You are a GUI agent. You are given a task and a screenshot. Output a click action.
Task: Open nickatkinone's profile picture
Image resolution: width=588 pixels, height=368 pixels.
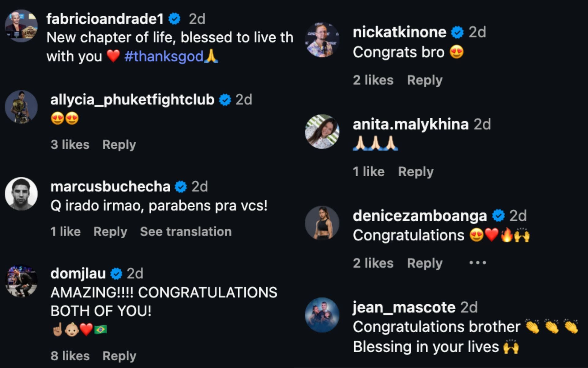click(x=322, y=40)
